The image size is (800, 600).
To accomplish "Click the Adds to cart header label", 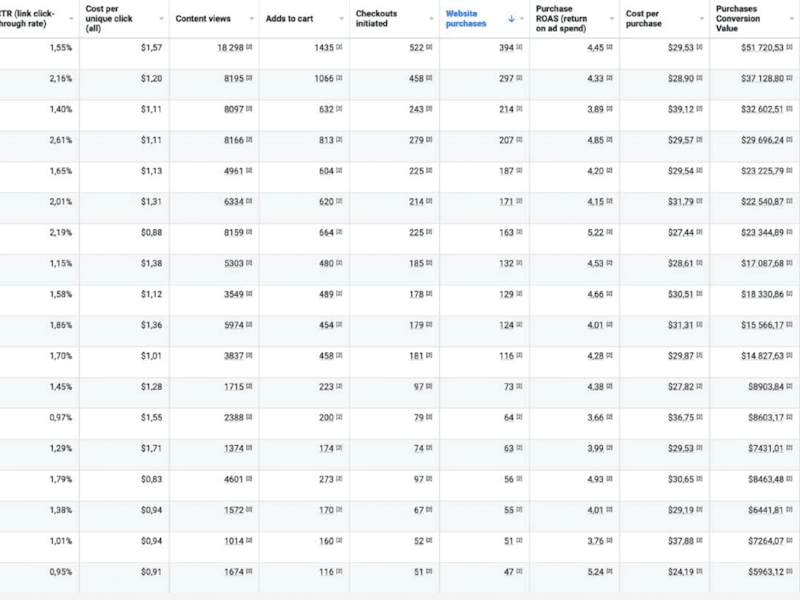I will [289, 19].
